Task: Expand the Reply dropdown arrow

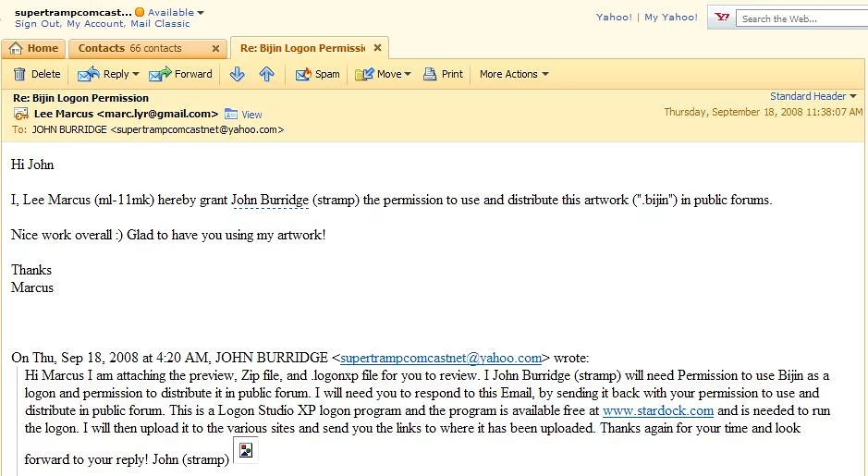Action: point(136,74)
